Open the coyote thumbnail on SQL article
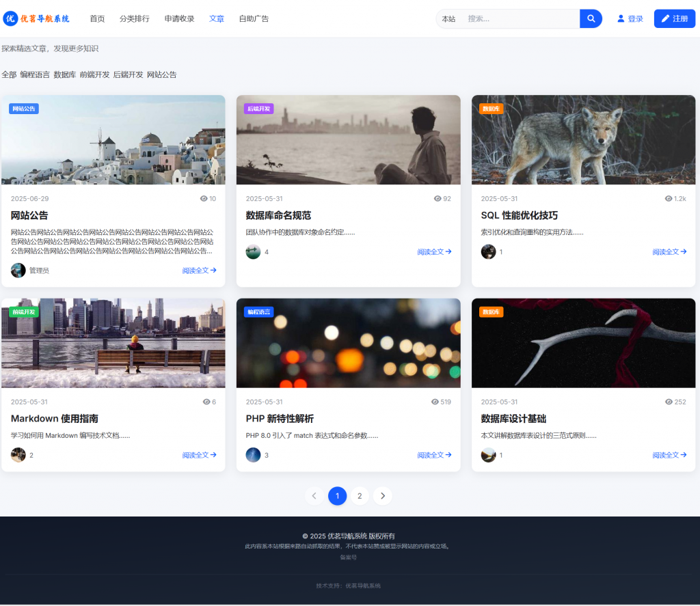The width and height of the screenshot is (700, 606). pos(583,140)
